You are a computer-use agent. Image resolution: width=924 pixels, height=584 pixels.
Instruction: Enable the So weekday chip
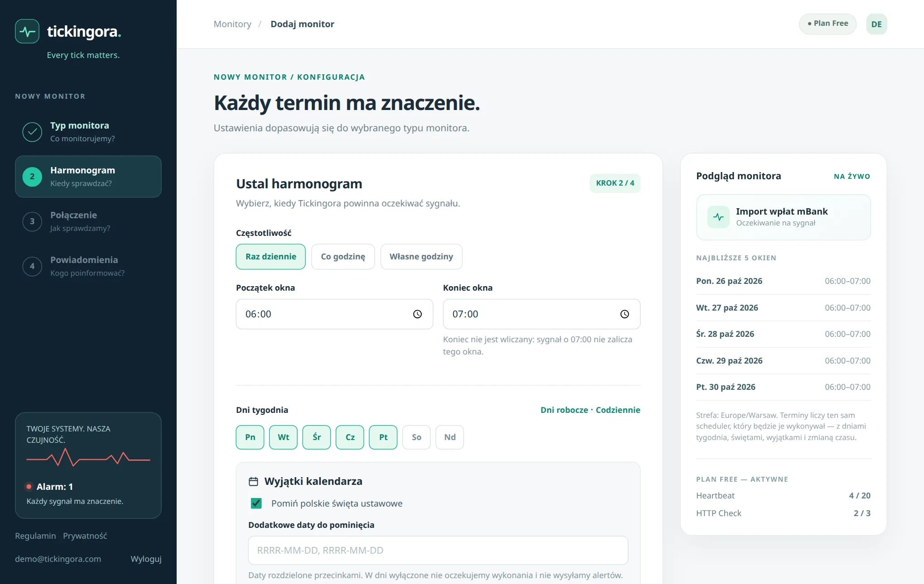click(x=417, y=437)
